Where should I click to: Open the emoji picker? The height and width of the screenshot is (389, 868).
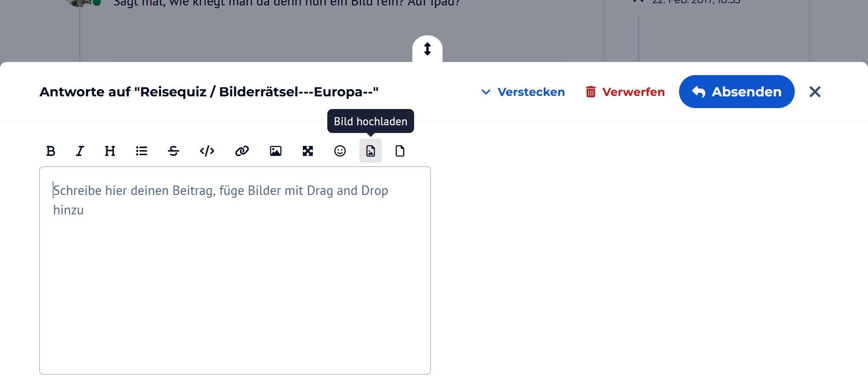[340, 151]
